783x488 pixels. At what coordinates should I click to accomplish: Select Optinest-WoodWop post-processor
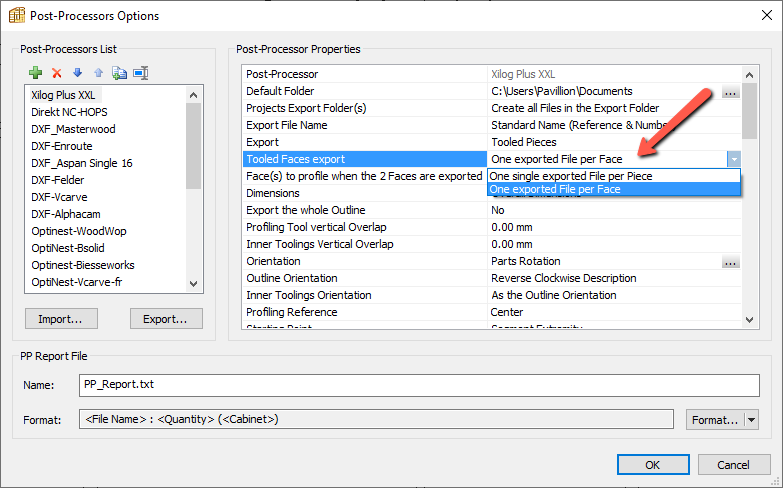click(x=78, y=231)
